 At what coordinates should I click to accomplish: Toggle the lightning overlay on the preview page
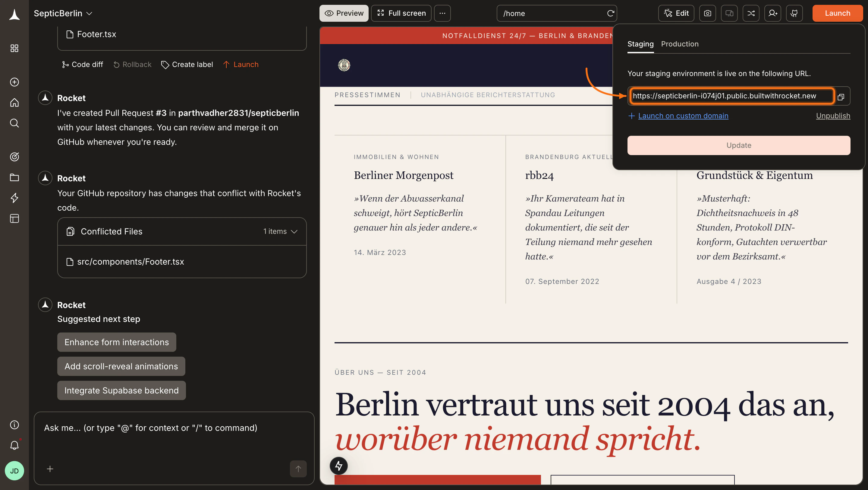pos(339,466)
